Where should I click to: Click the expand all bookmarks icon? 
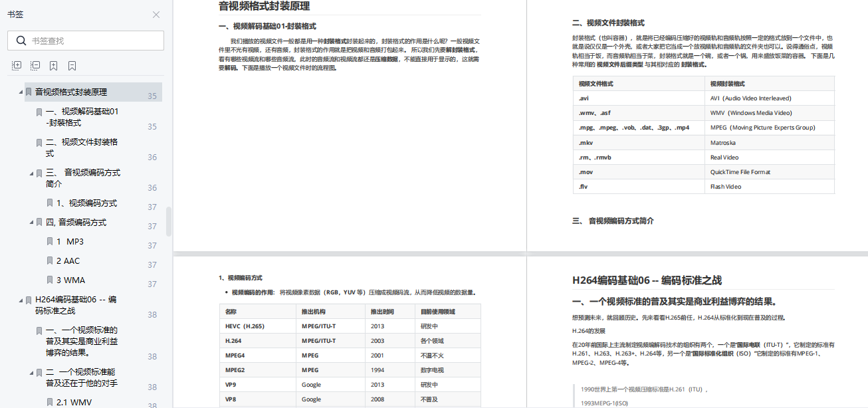coord(17,66)
